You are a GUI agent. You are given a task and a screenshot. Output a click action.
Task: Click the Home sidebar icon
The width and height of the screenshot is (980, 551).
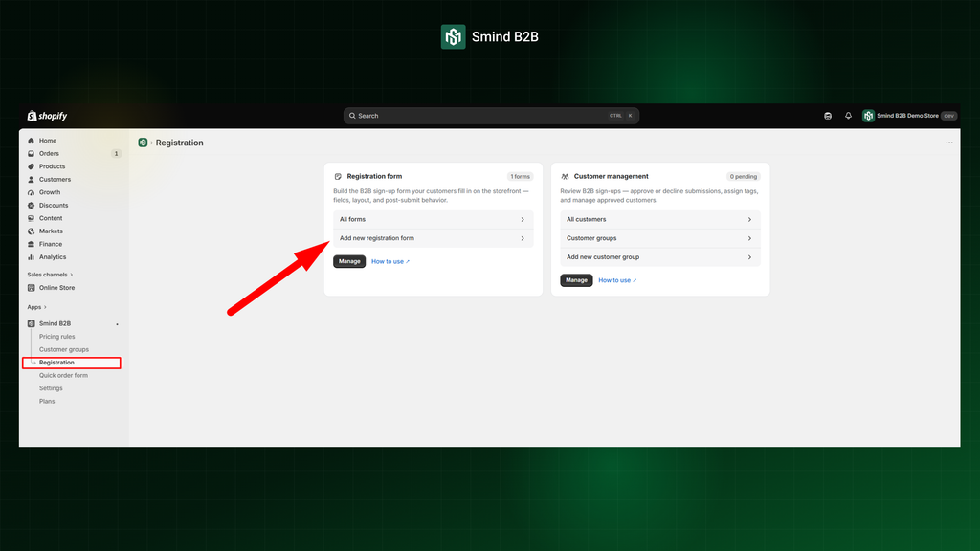click(x=32, y=141)
